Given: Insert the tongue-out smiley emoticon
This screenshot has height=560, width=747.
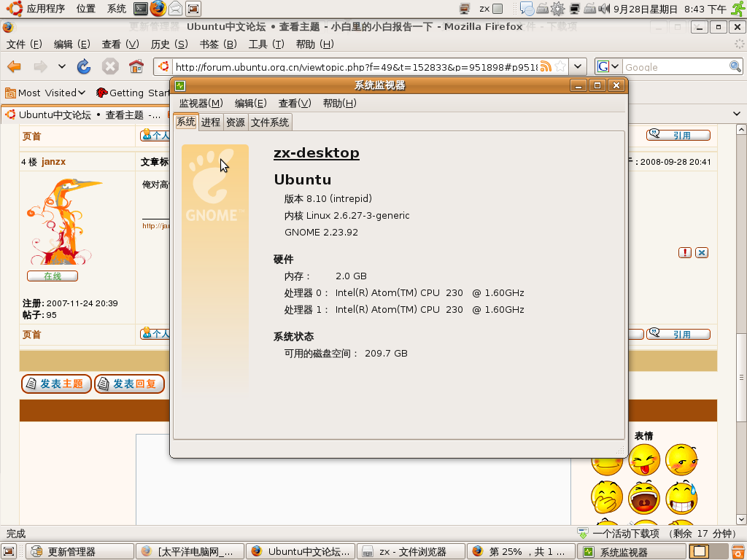Looking at the screenshot, I should coord(643,460).
